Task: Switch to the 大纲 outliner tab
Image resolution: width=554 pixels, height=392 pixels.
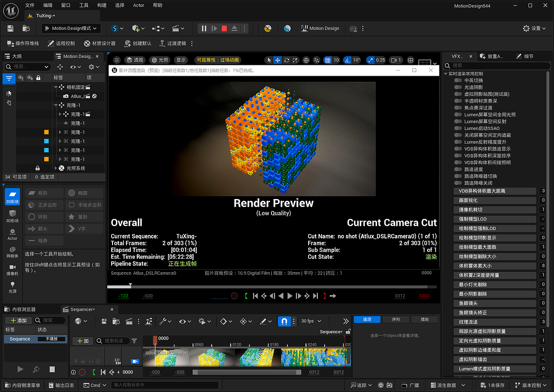Action: coord(17,56)
